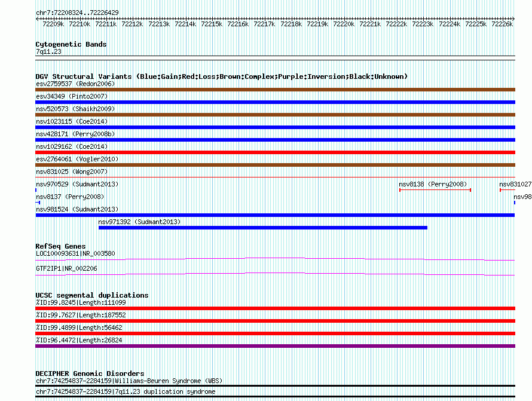Screen dimensions: 532x401
Task: Click the nsv981524 (Sudmant2013) label
Action: (77, 209)
